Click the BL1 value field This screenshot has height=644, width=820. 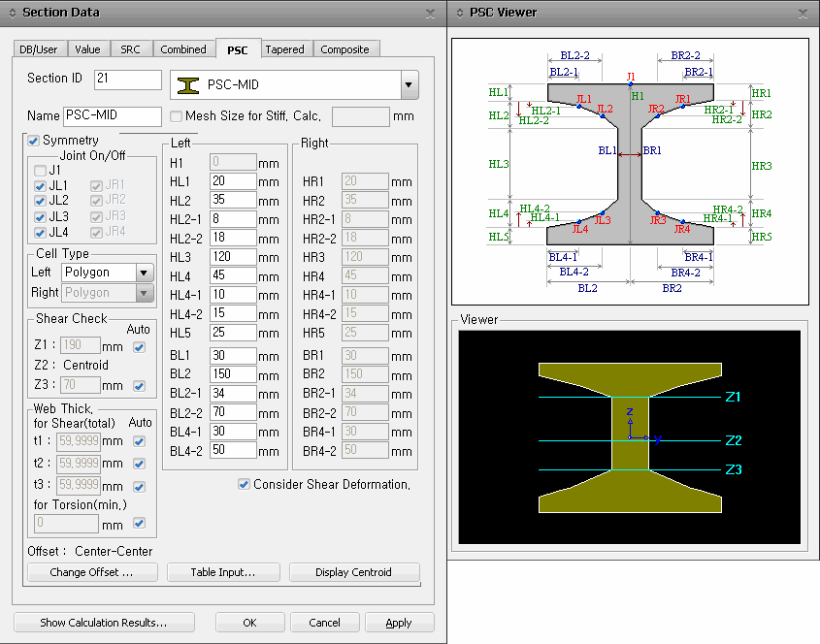tap(233, 356)
